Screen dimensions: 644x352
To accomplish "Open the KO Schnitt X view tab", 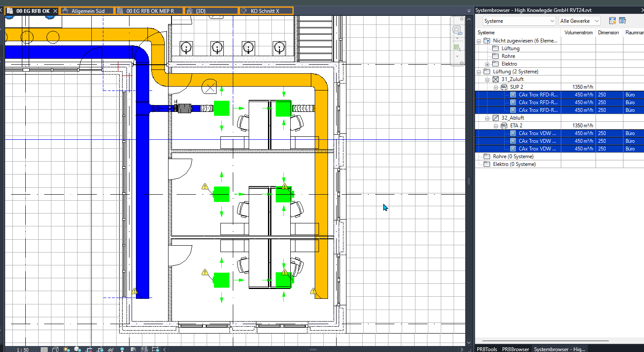I will click(265, 11).
